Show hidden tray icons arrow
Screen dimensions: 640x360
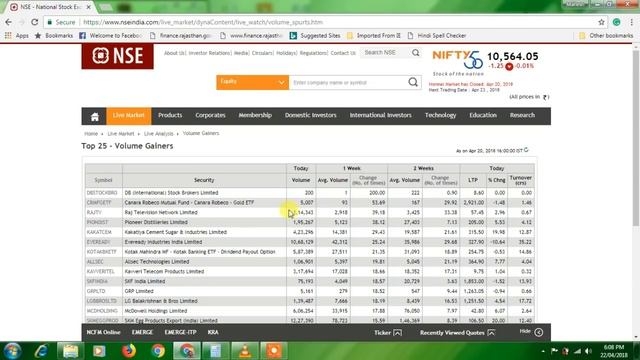[x=543, y=351]
